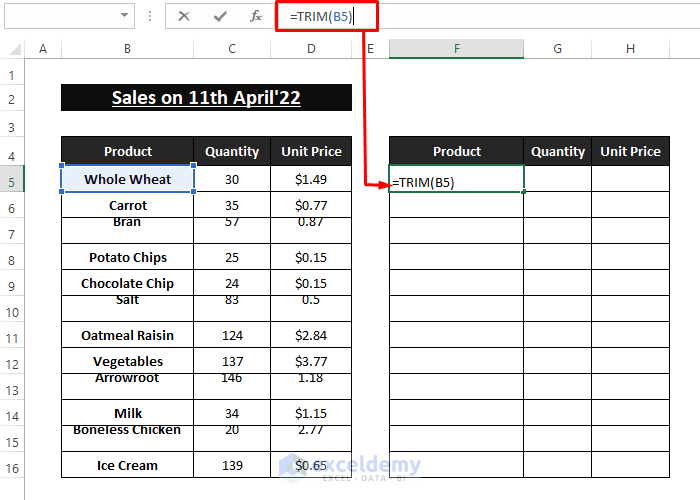
Task: Click the Quantity header in left table
Action: click(x=232, y=152)
